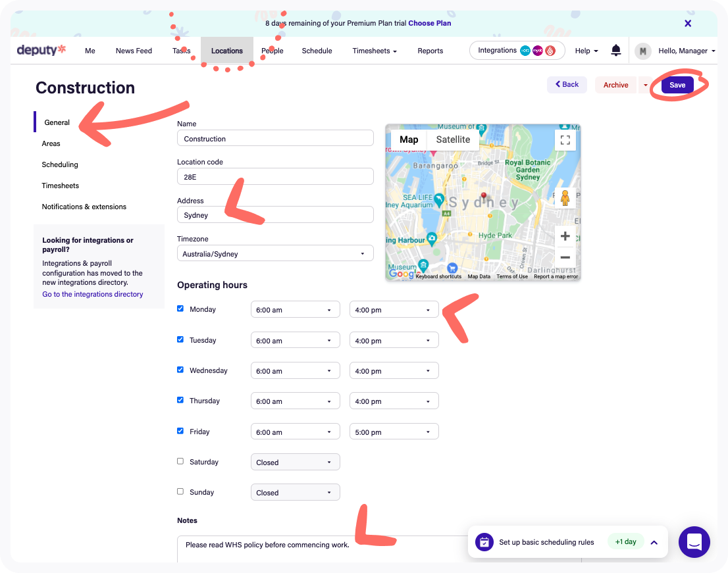Open the Schedule menu item
728x573 pixels.
click(x=317, y=51)
